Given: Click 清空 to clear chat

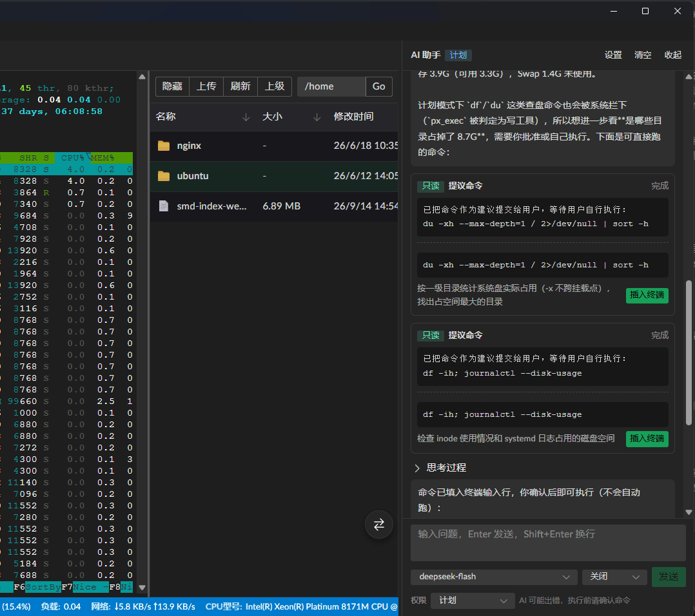Looking at the screenshot, I should click(x=643, y=55).
